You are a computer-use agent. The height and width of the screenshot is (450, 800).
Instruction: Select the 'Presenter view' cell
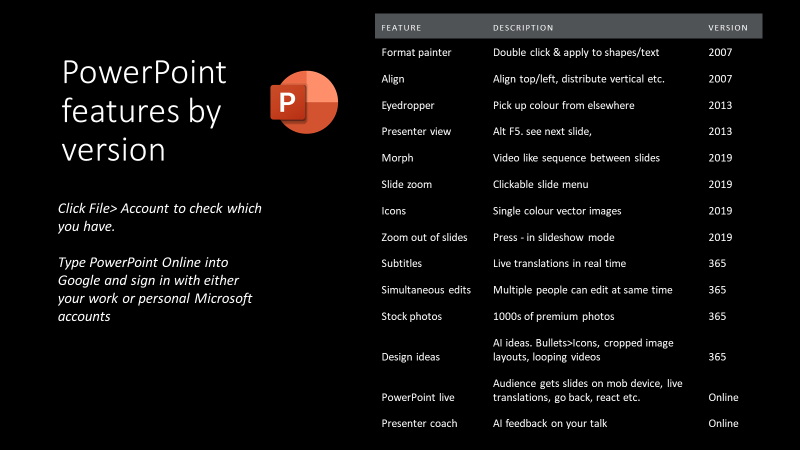point(416,131)
